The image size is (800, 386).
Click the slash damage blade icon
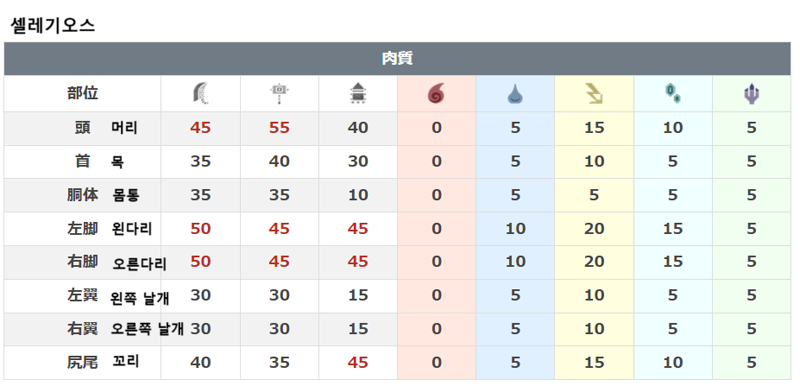[201, 94]
